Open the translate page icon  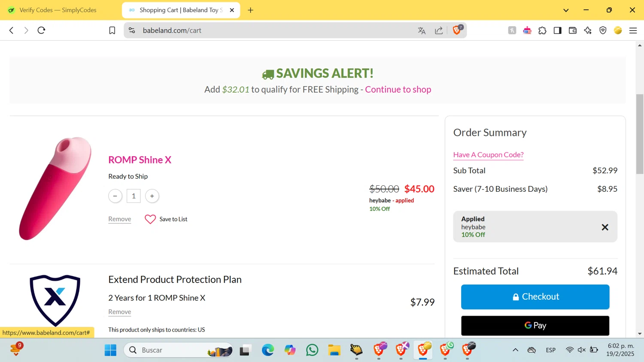pos(422,30)
